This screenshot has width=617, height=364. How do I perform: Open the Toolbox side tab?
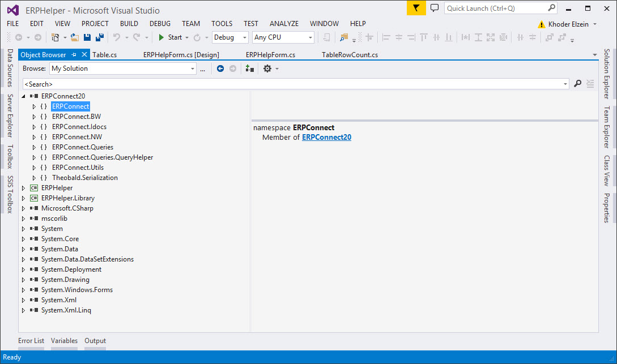(x=10, y=156)
